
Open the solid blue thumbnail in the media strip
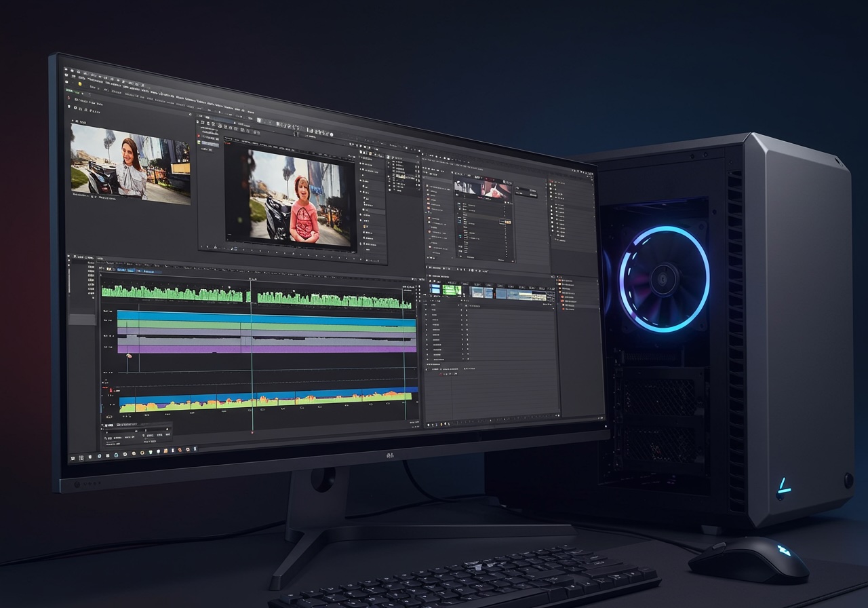[435, 288]
